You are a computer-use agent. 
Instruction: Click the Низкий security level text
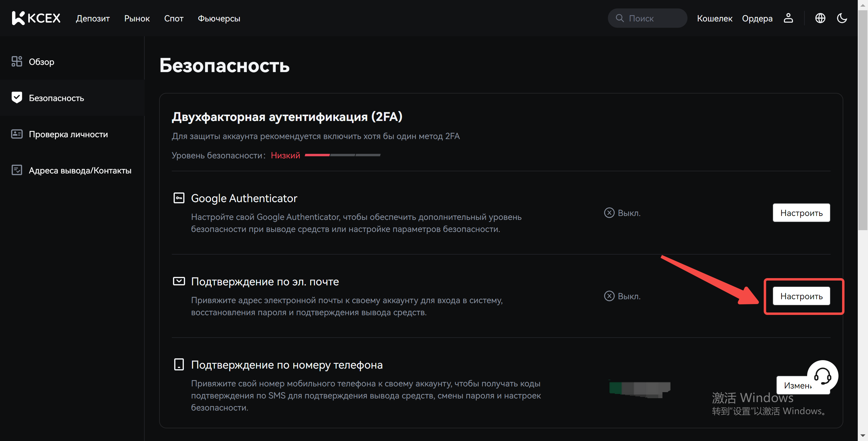coord(285,155)
